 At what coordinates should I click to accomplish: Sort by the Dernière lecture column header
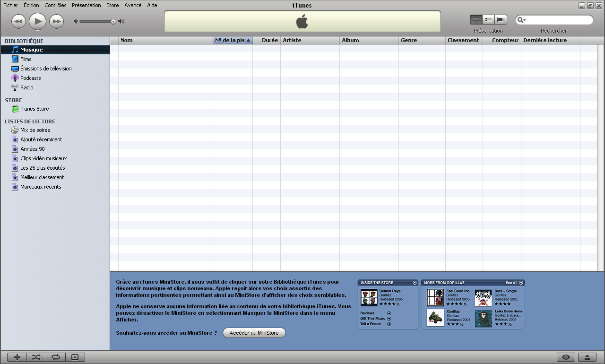551,40
